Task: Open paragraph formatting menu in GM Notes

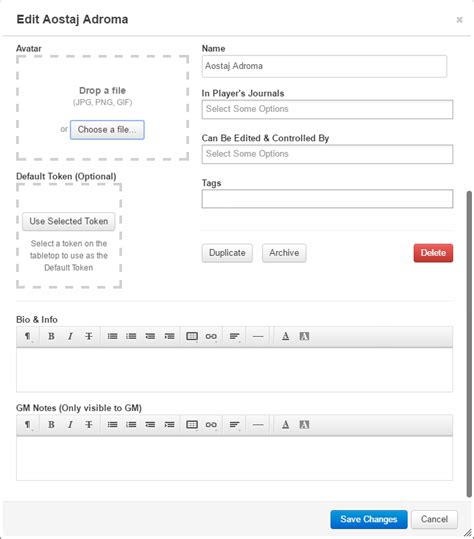Action: [28, 425]
